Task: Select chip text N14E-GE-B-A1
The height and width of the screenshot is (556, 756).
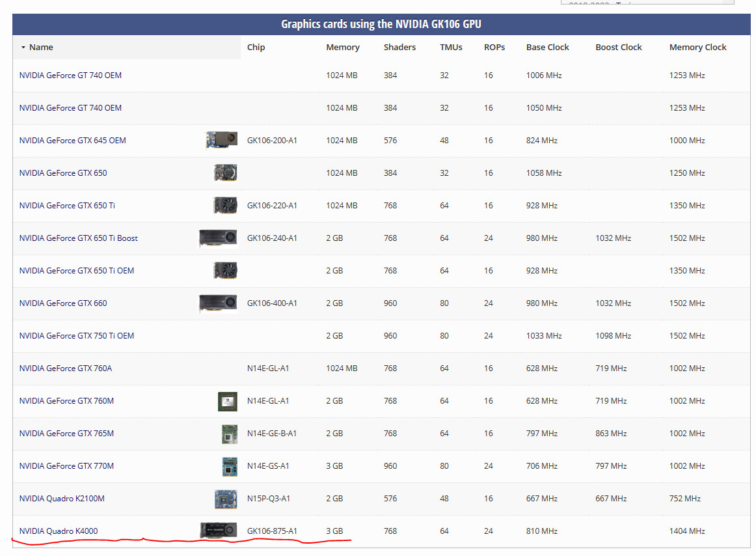Action: (272, 434)
